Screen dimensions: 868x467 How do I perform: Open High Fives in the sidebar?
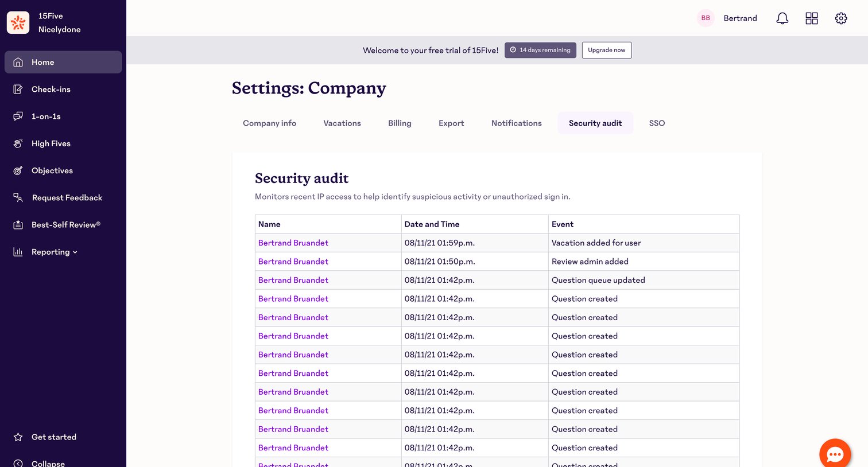pyautogui.click(x=63, y=143)
